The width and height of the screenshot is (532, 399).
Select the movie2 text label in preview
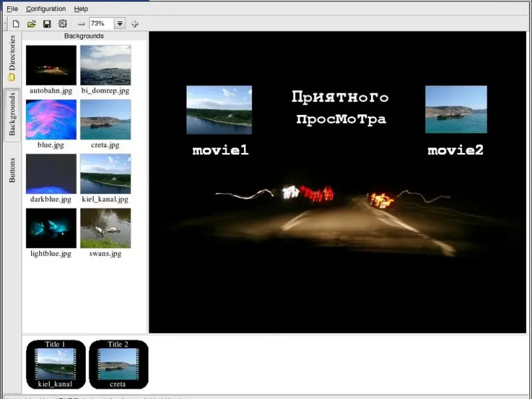456,150
